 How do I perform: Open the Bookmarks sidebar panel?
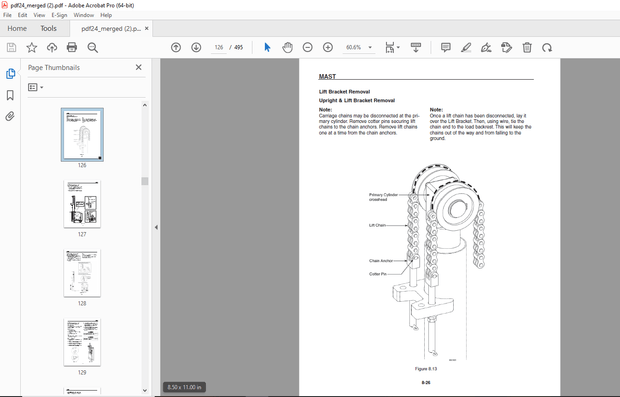[x=10, y=95]
